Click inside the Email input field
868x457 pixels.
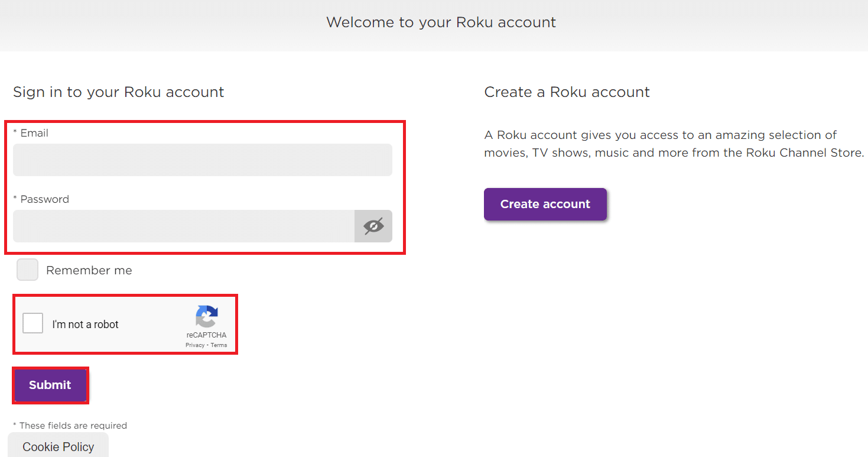coord(203,160)
